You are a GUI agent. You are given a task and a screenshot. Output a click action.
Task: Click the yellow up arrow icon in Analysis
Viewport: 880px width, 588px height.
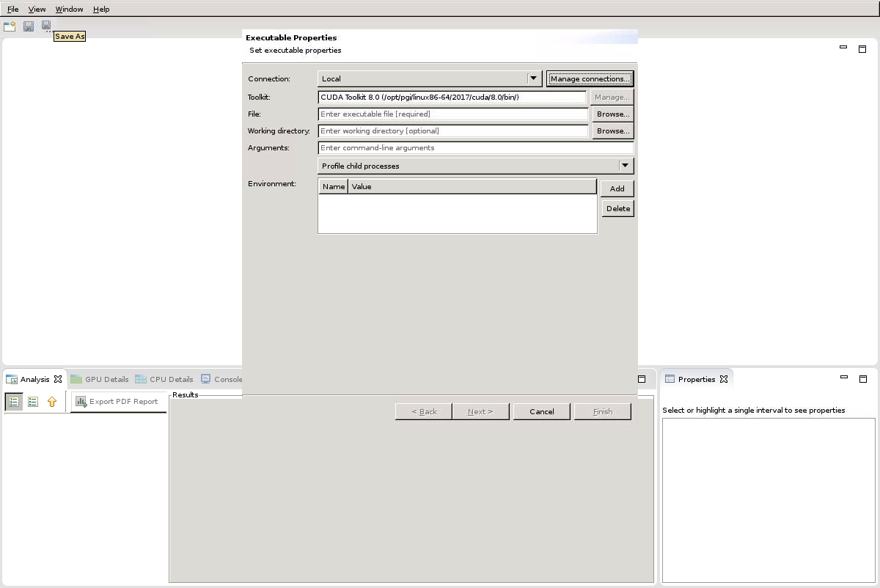pos(52,402)
